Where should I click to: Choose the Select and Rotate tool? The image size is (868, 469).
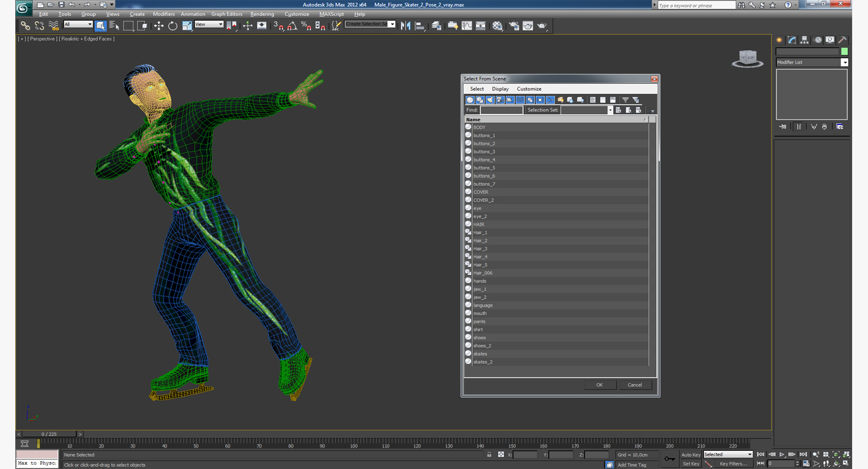click(172, 26)
